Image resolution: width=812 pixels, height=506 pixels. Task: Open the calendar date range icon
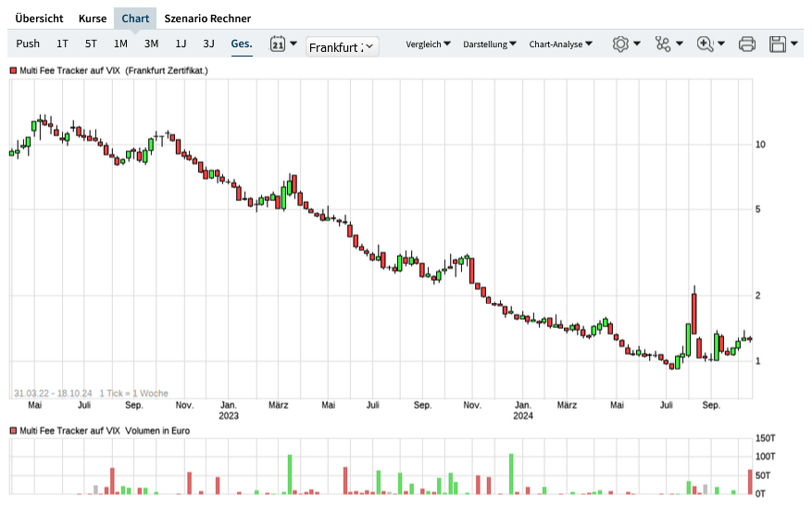[278, 44]
